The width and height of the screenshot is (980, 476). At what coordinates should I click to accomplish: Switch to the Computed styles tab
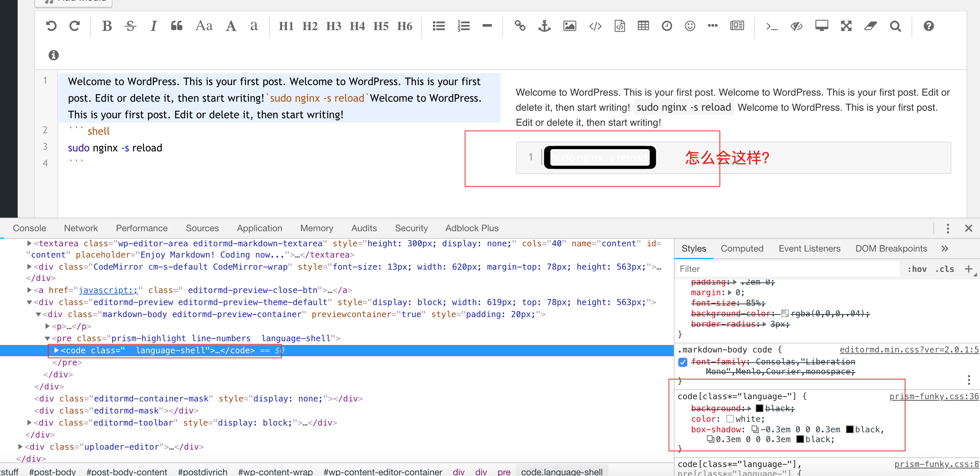point(742,249)
